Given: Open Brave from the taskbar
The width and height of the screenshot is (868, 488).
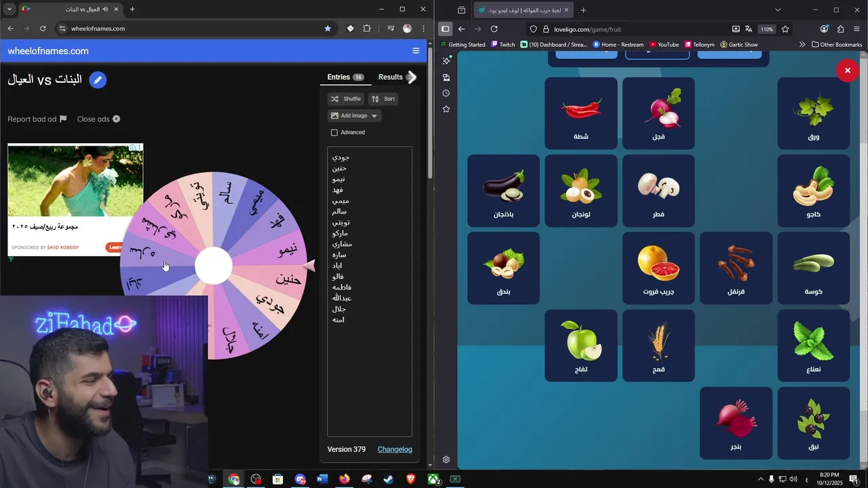Looking at the screenshot, I should [x=411, y=479].
